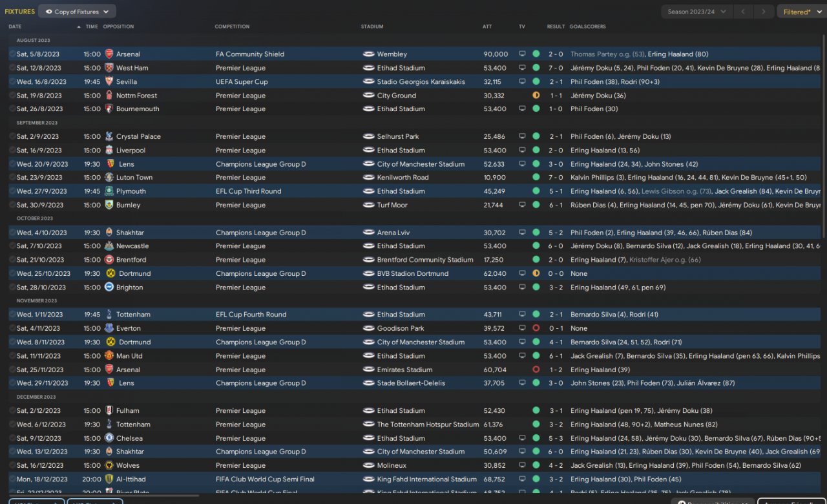Click the orange draw indicator in Nottm Forest row
Viewport: 827px width, 504px height.
[x=536, y=96]
